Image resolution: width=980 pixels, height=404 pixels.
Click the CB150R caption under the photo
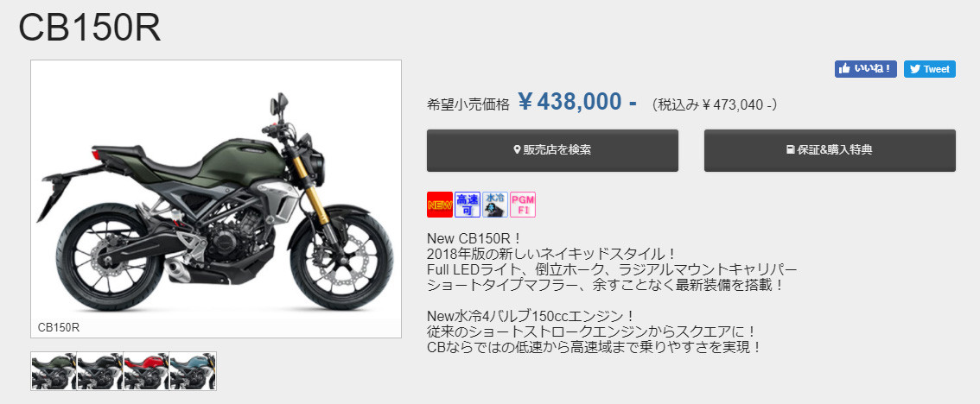pos(59,326)
